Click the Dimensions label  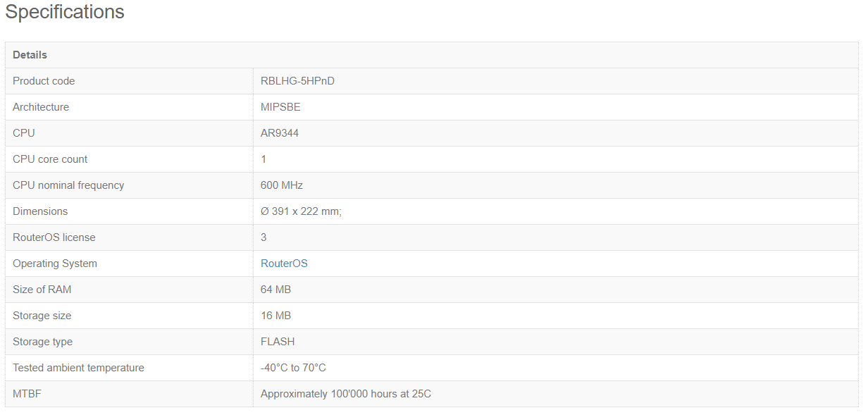pos(40,211)
